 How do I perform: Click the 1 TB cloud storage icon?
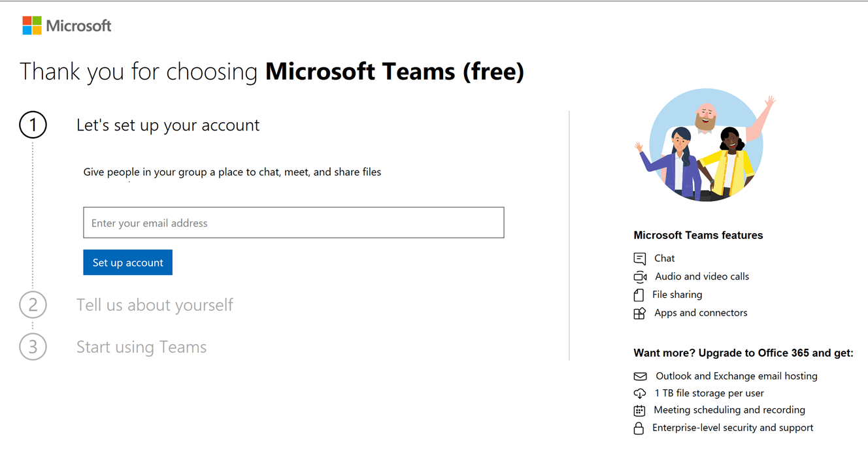pyautogui.click(x=640, y=393)
